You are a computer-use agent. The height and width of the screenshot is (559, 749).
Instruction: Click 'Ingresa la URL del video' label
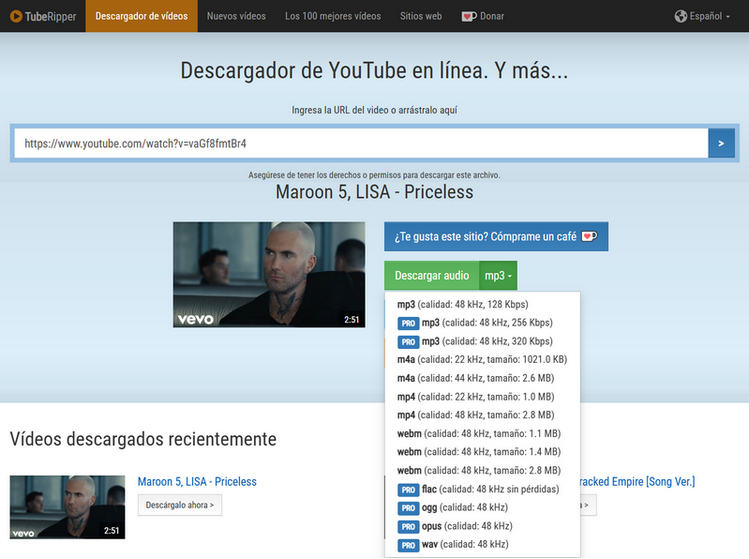point(374,110)
